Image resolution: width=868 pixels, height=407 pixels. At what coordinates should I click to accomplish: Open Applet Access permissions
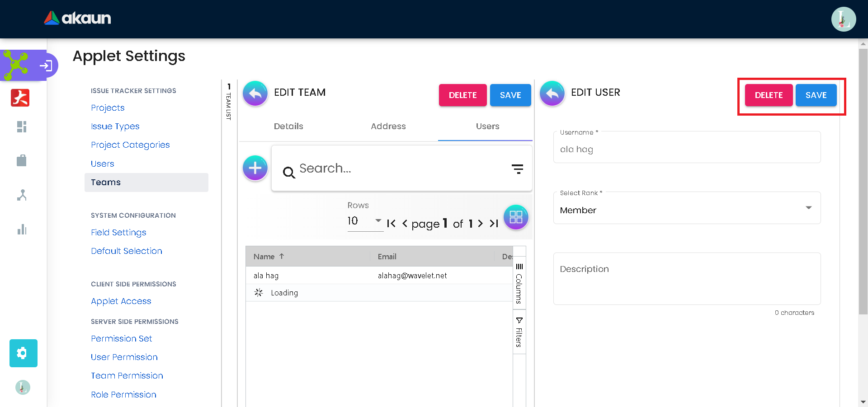pos(121,301)
